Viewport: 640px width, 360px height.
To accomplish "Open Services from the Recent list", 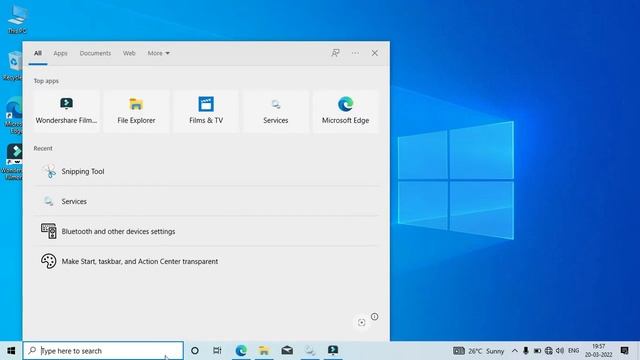I will point(207,201).
